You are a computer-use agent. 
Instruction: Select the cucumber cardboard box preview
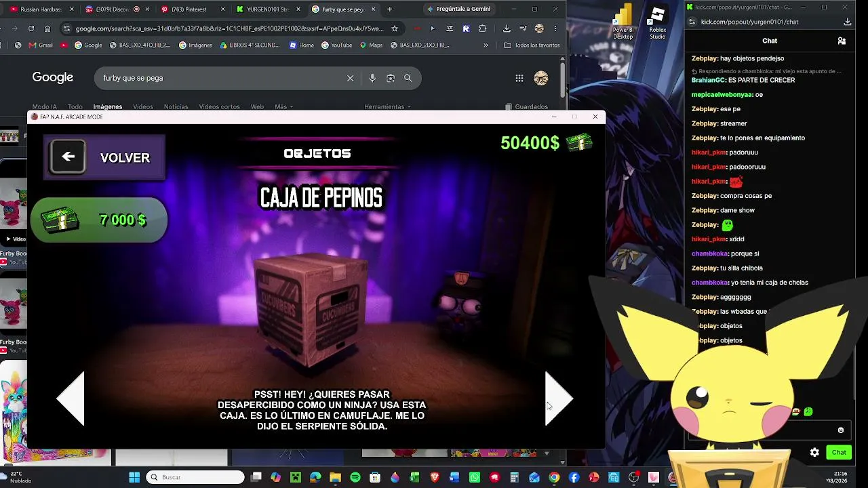pos(312,310)
